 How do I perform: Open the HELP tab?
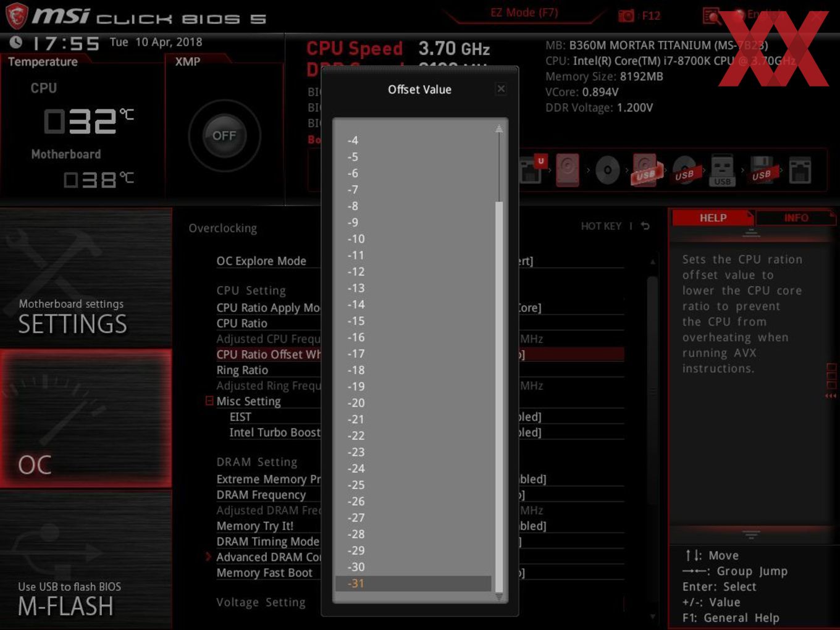tap(713, 217)
